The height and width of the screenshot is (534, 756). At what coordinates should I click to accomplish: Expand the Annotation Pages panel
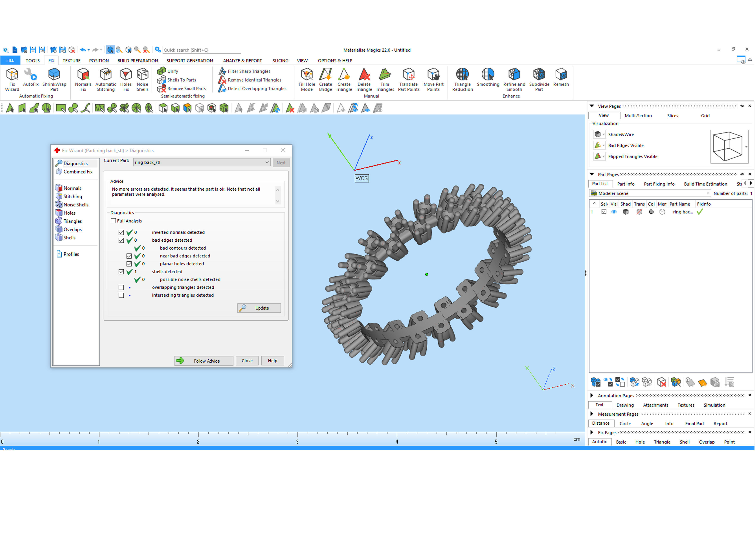click(592, 396)
